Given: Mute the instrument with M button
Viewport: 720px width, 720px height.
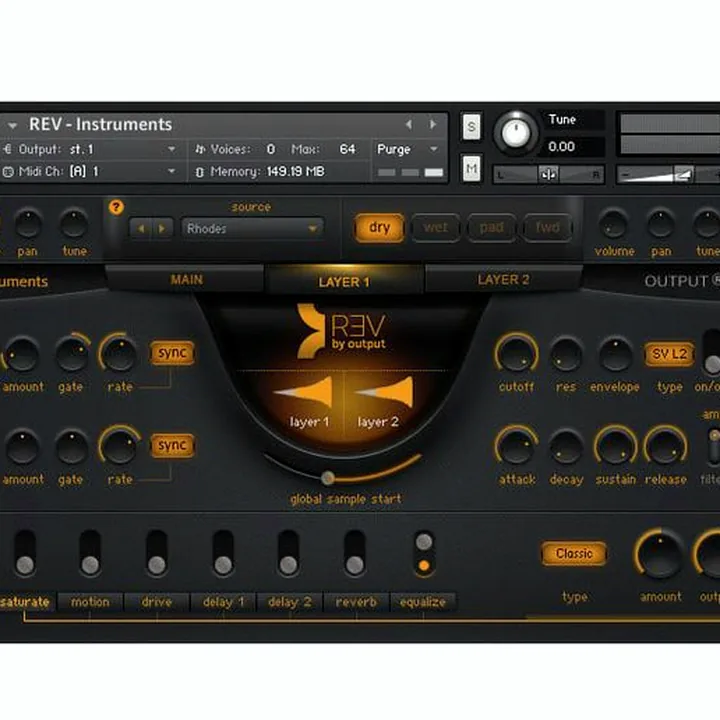Looking at the screenshot, I should pos(471,169).
